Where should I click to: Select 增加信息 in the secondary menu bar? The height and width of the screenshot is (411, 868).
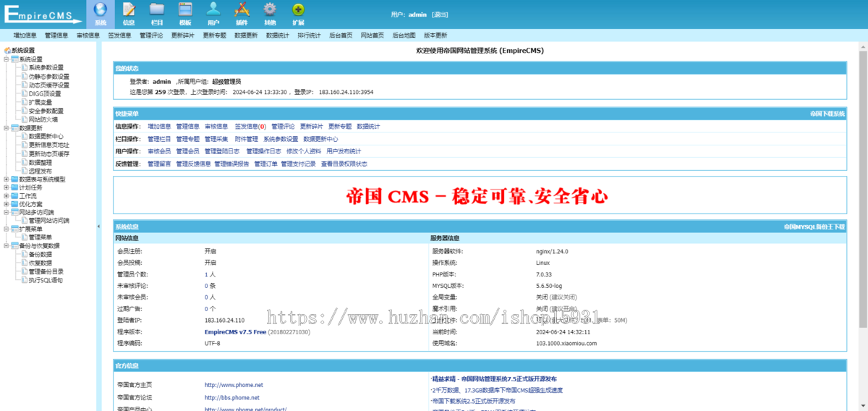point(25,35)
